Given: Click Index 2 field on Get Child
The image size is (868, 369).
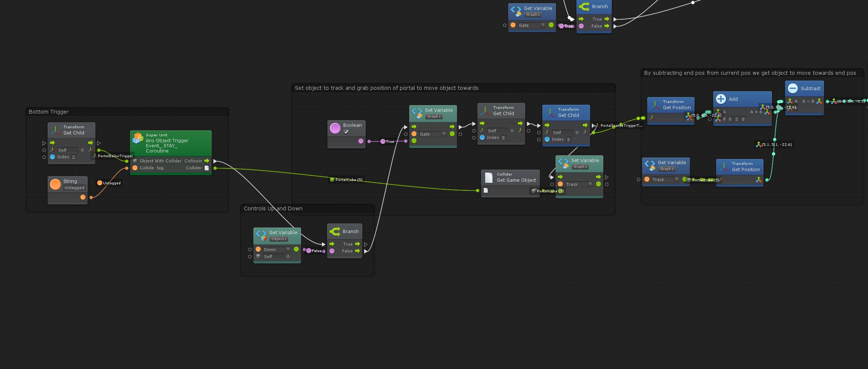Looking at the screenshot, I should 73,157.
